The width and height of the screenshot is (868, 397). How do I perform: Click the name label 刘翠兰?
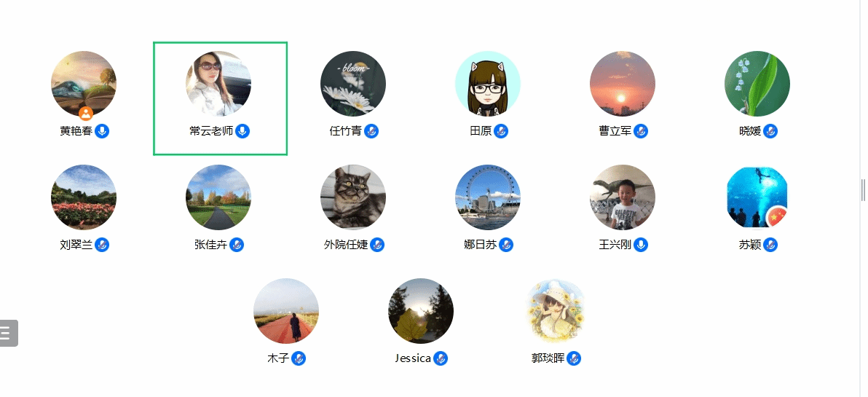[76, 245]
